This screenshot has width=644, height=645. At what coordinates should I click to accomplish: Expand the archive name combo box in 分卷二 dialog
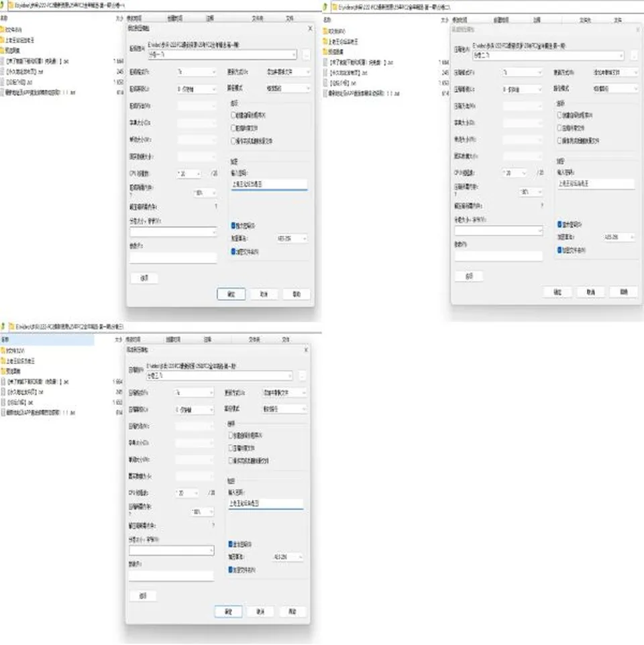[x=549, y=55]
